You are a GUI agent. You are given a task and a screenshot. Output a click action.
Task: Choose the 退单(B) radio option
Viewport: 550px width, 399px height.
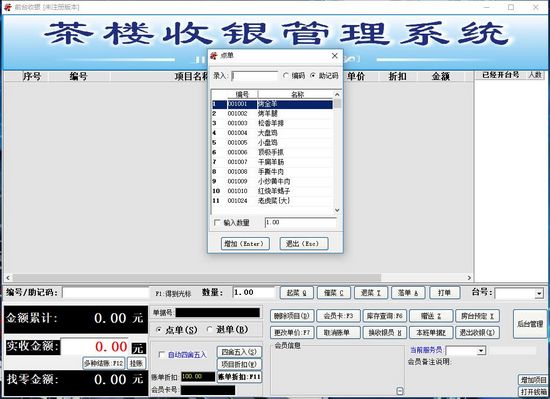[209, 329]
